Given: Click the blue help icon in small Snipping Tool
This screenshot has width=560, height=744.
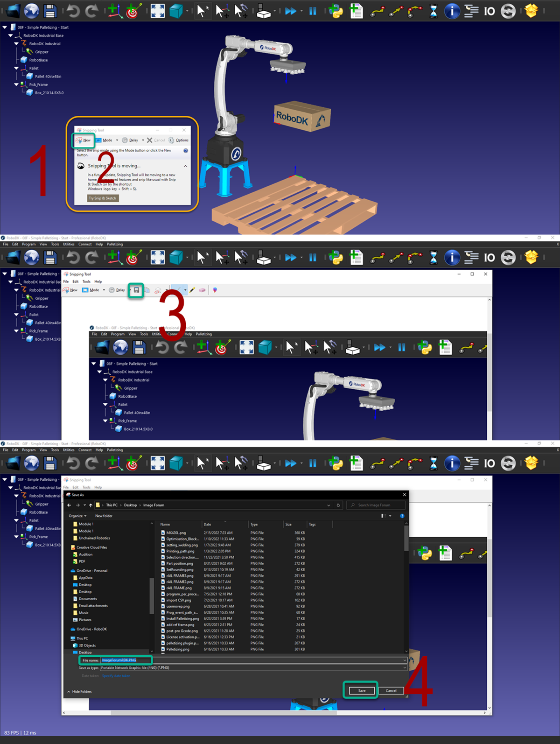Looking at the screenshot, I should (x=186, y=151).
